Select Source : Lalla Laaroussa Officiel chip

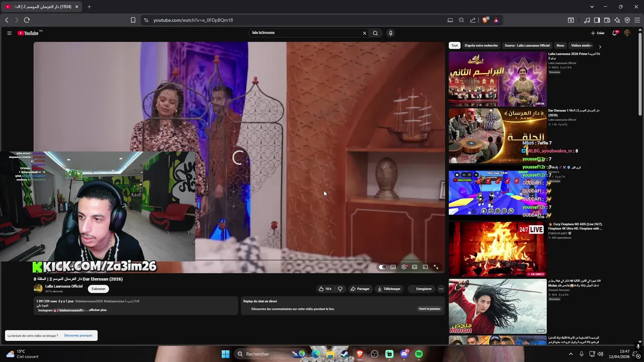(x=527, y=45)
